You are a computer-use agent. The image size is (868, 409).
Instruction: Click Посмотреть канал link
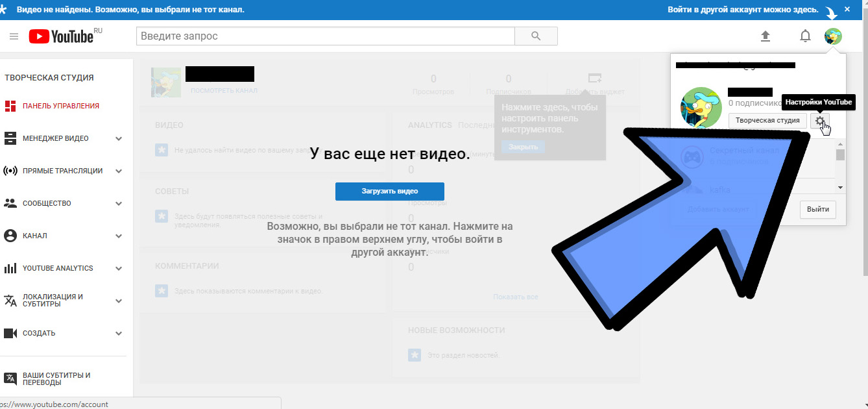pyautogui.click(x=224, y=90)
